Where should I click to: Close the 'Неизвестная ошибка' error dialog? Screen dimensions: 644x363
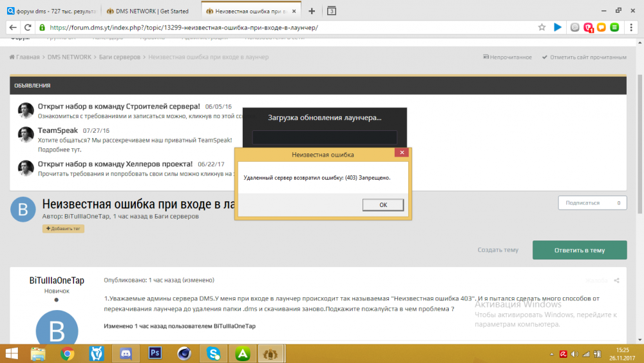(402, 153)
